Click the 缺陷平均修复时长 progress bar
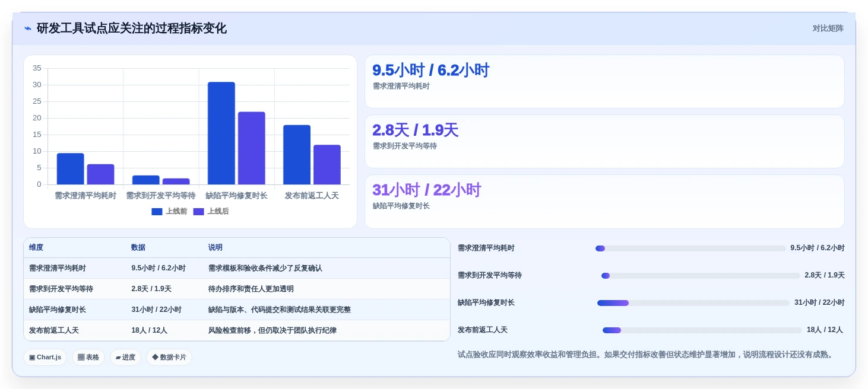 pyautogui.click(x=693, y=303)
